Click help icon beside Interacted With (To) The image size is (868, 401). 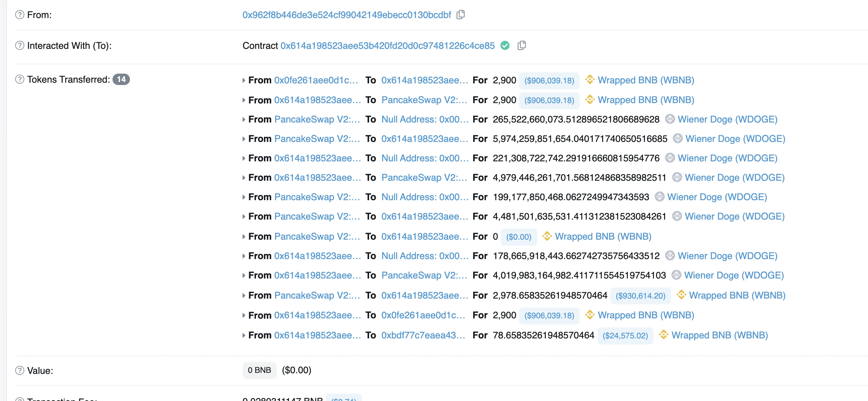pyautogui.click(x=19, y=46)
